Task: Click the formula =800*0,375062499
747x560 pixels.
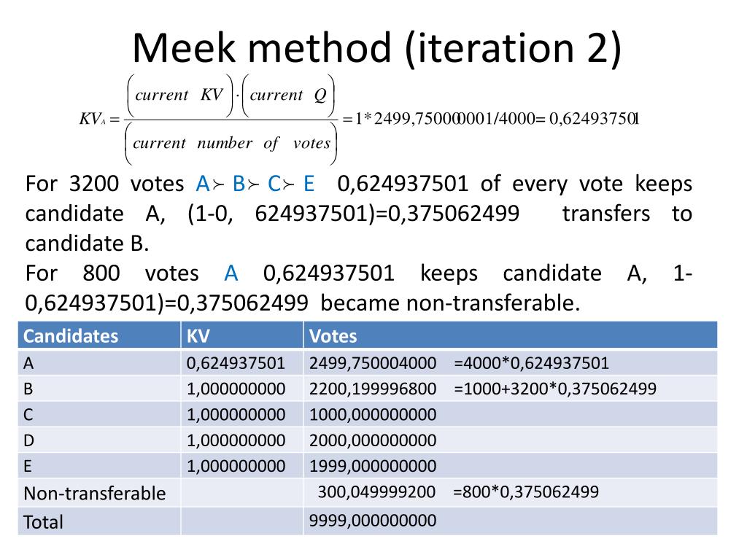Action: [526, 492]
